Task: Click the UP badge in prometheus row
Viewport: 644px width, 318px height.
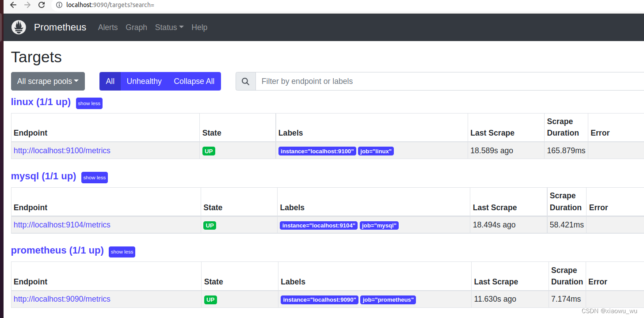Action: (x=210, y=299)
